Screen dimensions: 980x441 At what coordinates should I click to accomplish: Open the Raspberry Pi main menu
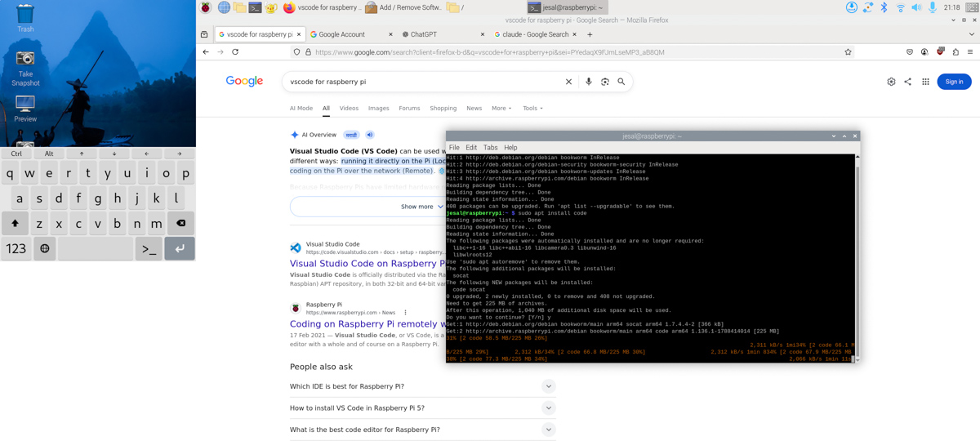tap(205, 7)
